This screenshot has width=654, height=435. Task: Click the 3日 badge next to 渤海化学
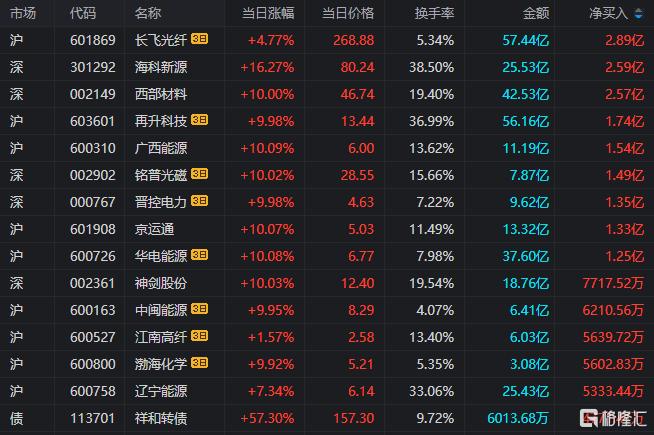pos(199,363)
